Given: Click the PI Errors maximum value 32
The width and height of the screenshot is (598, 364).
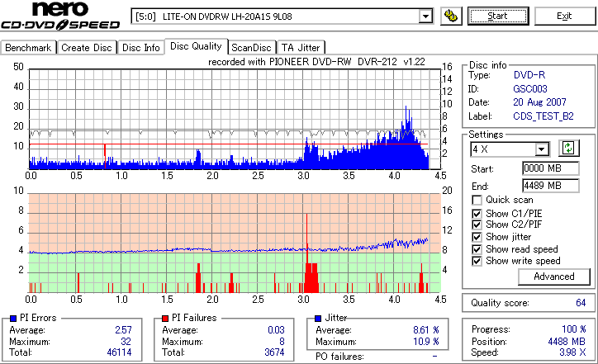Looking at the screenshot, I should 126,342.
